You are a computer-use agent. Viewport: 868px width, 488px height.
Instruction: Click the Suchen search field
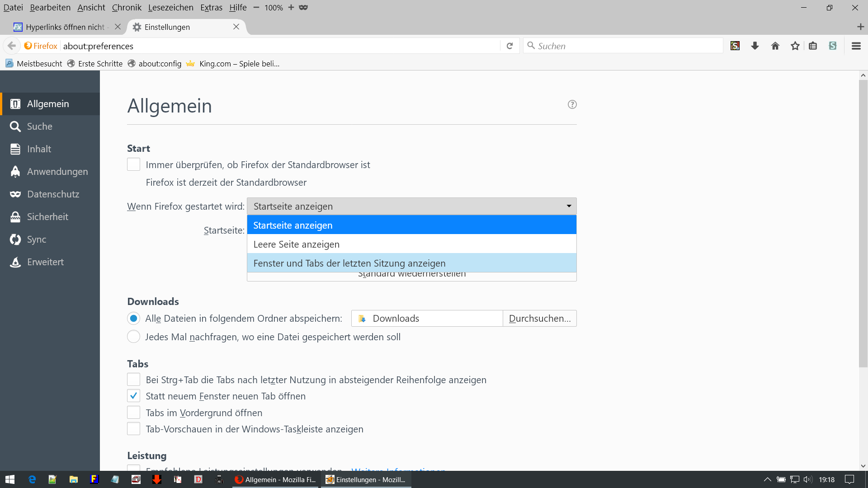click(x=624, y=46)
